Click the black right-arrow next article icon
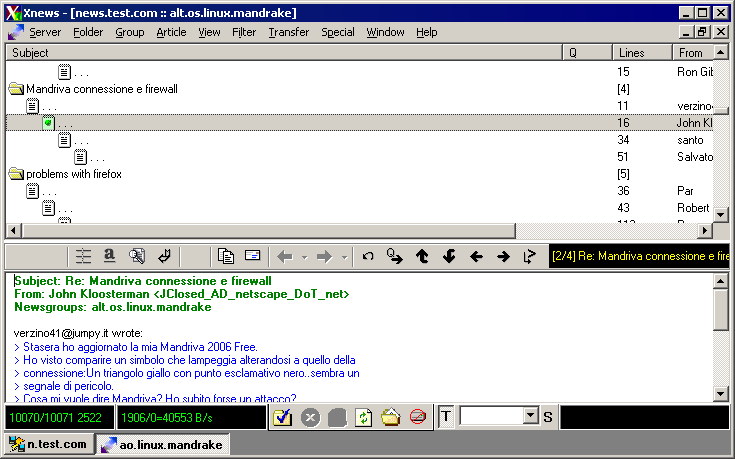This screenshot has height=459, width=735. [503, 256]
